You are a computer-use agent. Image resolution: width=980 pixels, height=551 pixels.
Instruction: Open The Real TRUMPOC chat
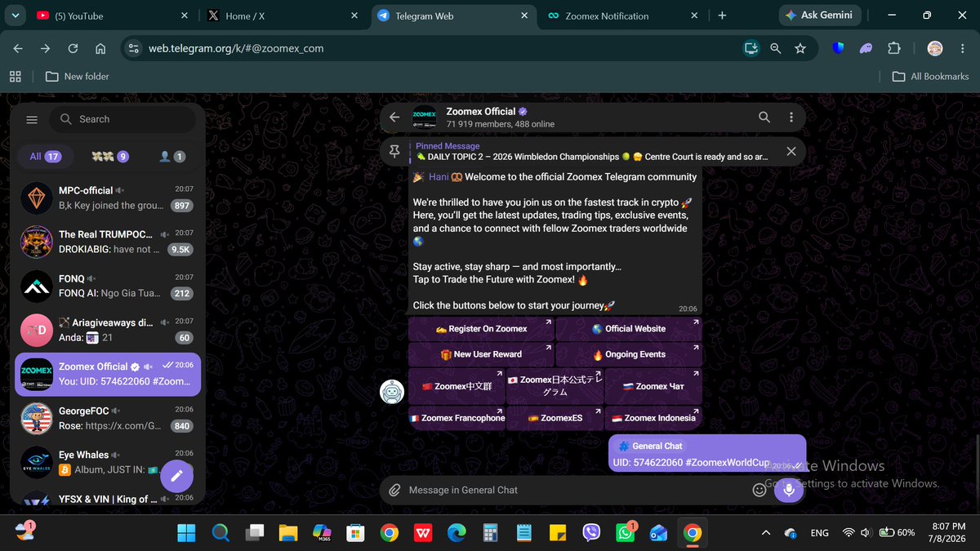click(x=108, y=241)
